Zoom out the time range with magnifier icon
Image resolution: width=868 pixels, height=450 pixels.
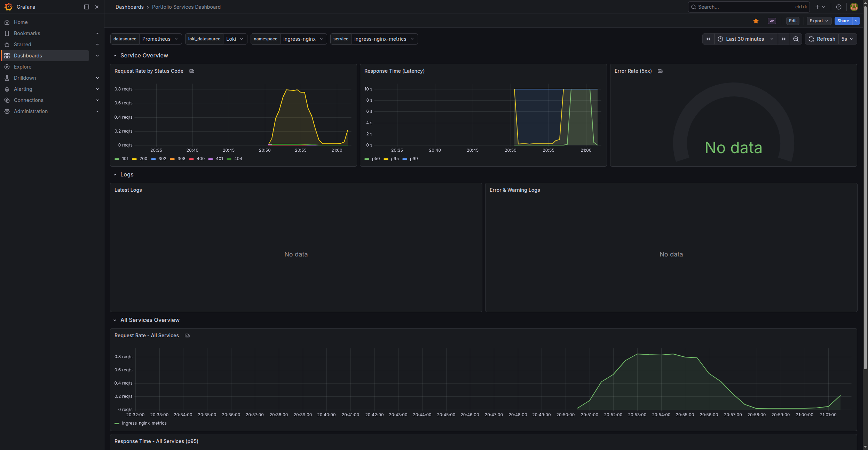coord(796,39)
